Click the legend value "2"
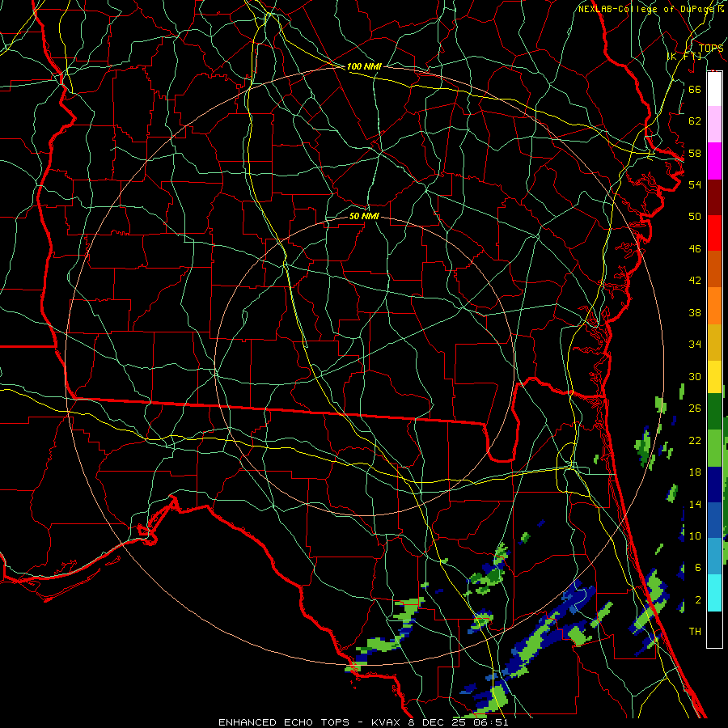The image size is (728, 728). pyautogui.click(x=698, y=600)
